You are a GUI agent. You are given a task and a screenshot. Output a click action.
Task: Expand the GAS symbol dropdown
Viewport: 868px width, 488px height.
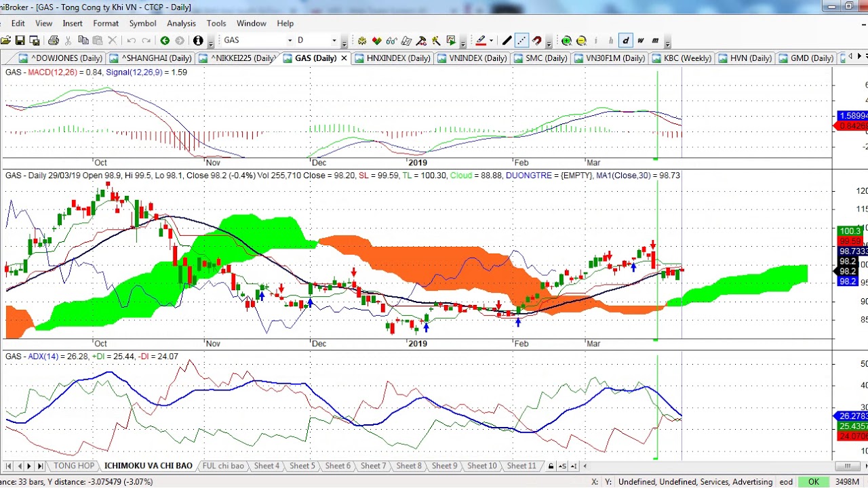(x=290, y=41)
